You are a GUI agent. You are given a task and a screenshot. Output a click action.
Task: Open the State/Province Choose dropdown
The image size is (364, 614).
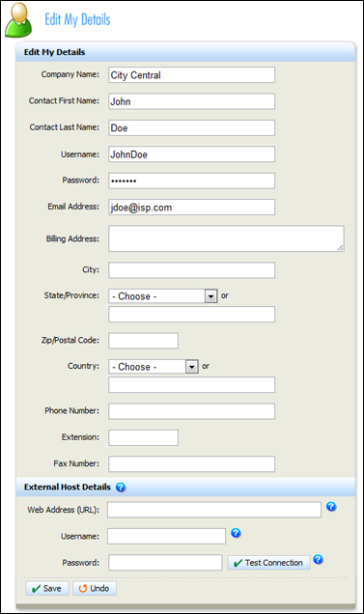(162, 296)
